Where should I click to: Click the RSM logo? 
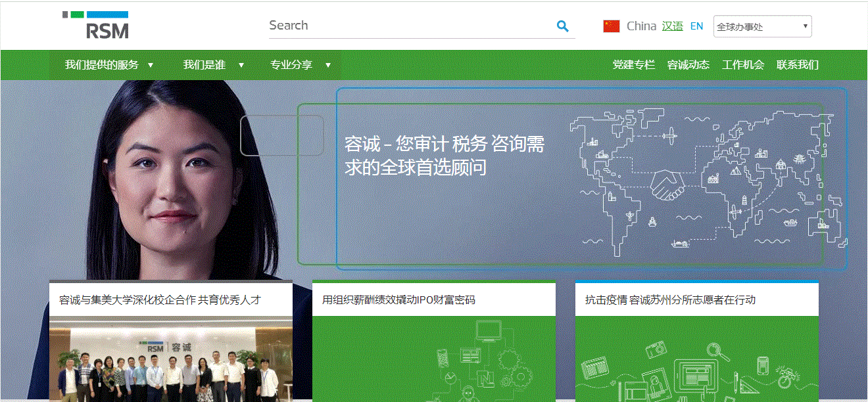point(95,25)
